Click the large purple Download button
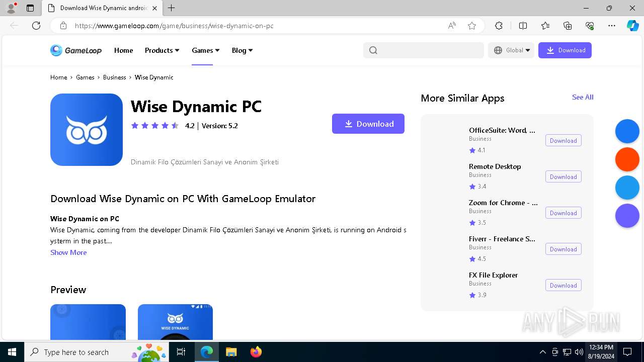Viewport: 644px width, 362px height. pyautogui.click(x=368, y=124)
